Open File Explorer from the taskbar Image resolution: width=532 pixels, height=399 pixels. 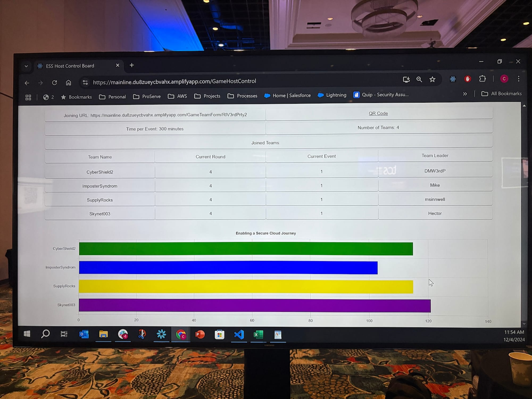tap(103, 334)
